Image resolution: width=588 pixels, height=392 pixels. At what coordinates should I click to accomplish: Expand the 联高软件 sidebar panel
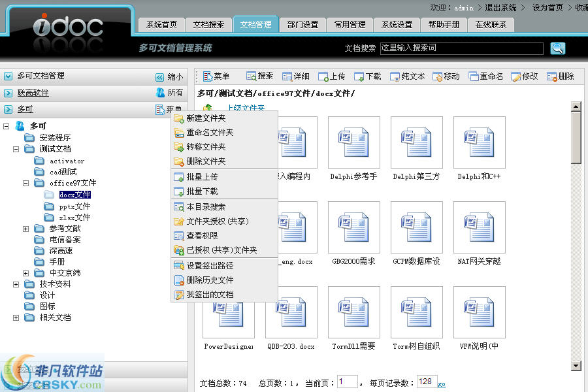tap(8, 93)
